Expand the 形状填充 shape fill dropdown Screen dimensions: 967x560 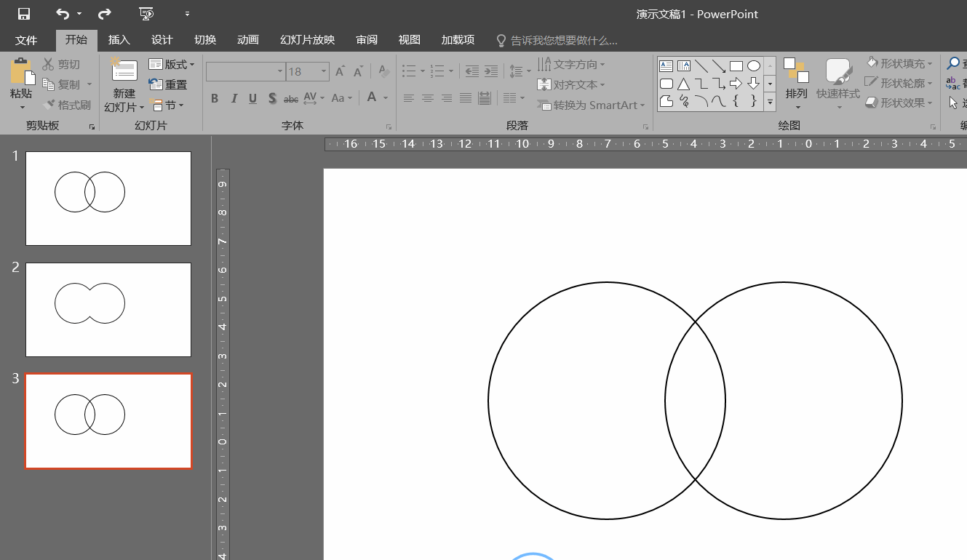click(930, 64)
